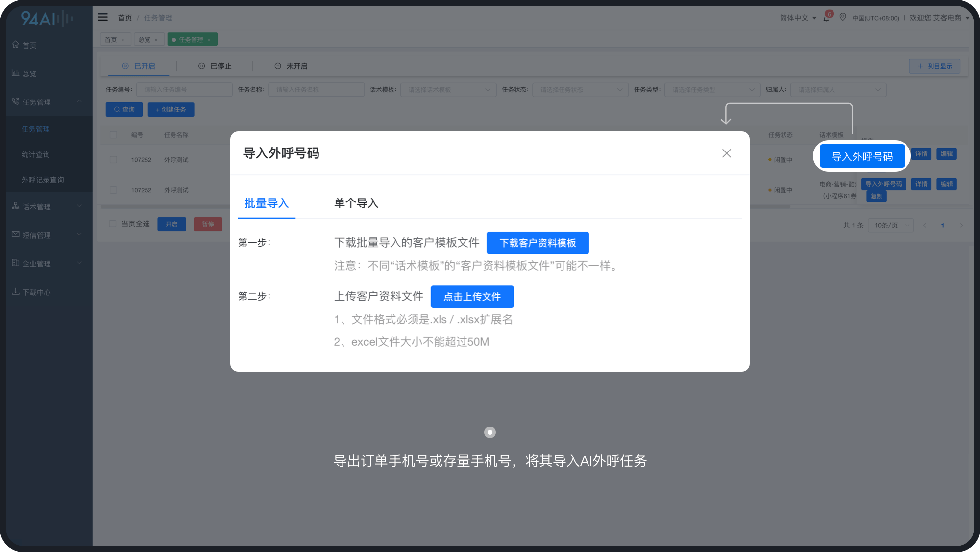980x552 pixels.
Task: Click the location pin timezone icon
Action: (x=843, y=17)
